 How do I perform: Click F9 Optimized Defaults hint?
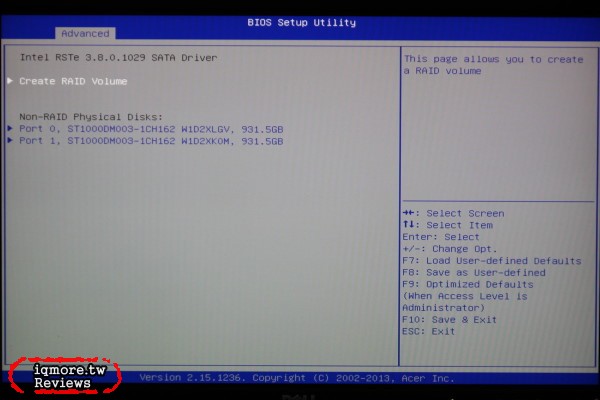468,284
